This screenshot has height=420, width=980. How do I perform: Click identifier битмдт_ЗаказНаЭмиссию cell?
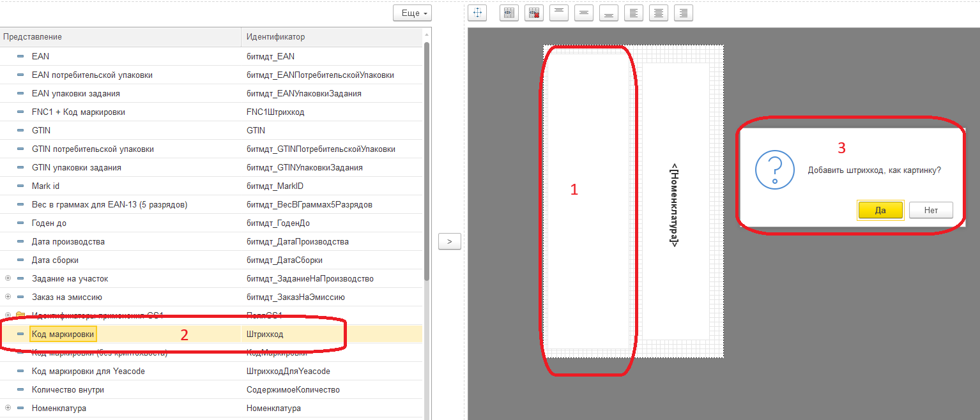point(332,297)
